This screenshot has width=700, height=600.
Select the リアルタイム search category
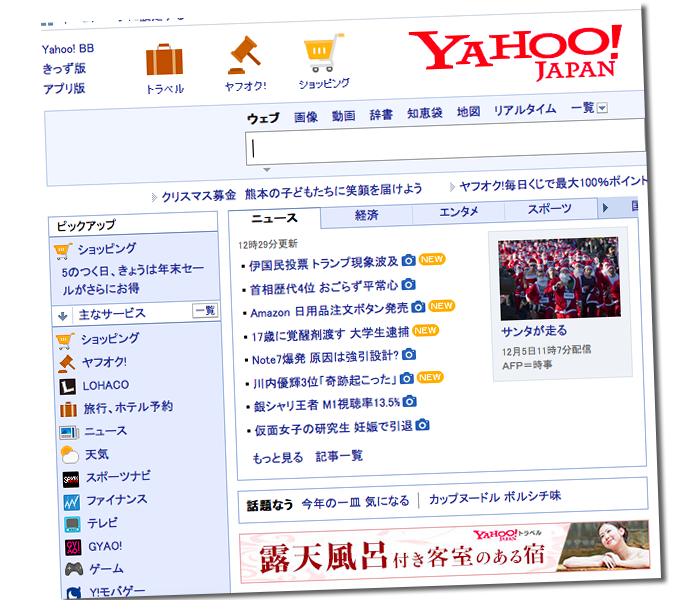click(x=525, y=109)
